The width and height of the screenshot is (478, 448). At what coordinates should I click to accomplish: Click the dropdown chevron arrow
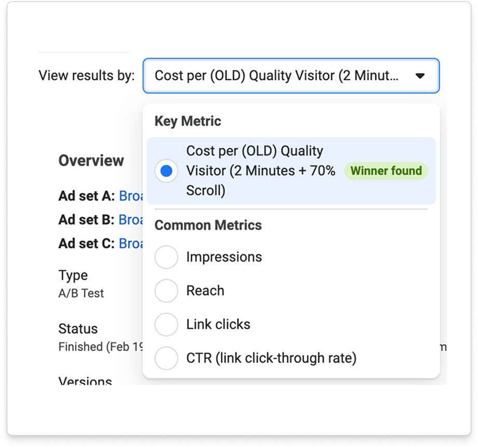click(x=420, y=76)
